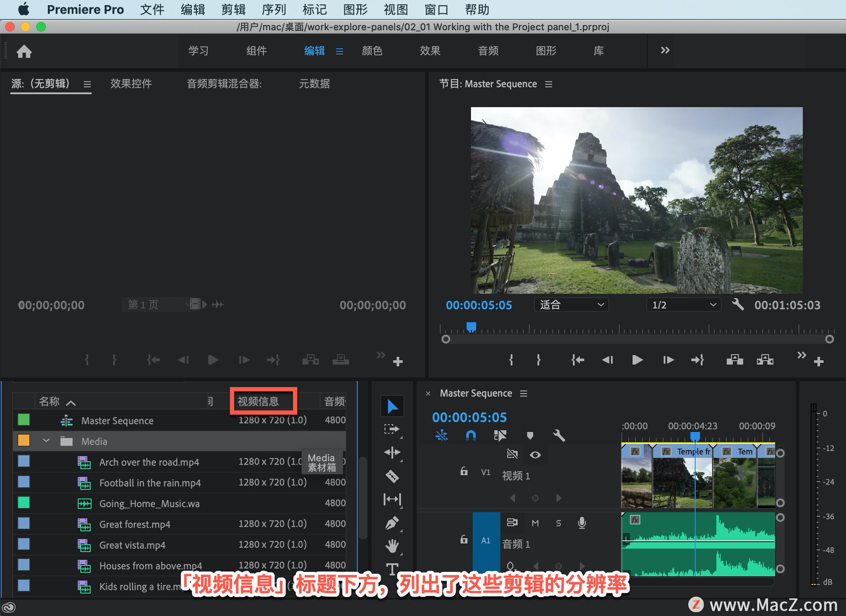Toggle insert as nests or individual clips
846x616 pixels.
click(x=441, y=436)
